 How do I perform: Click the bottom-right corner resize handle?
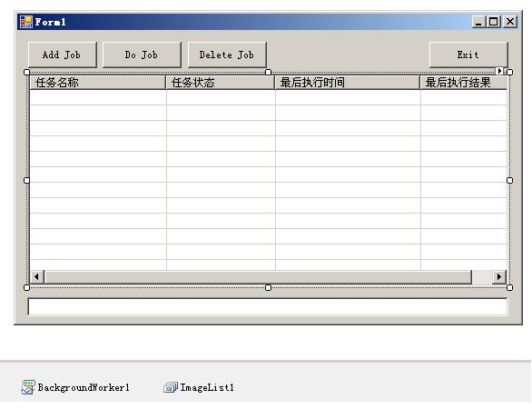pyautogui.click(x=509, y=288)
